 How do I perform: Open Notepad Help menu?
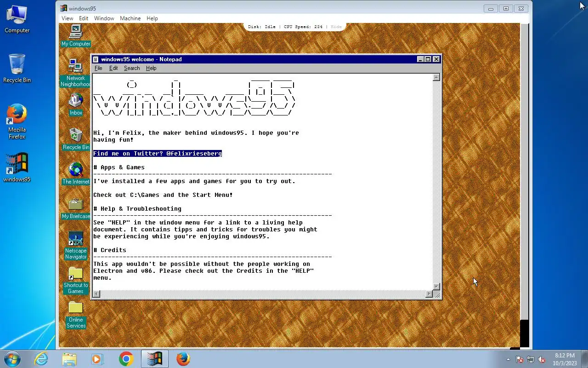[x=151, y=68]
